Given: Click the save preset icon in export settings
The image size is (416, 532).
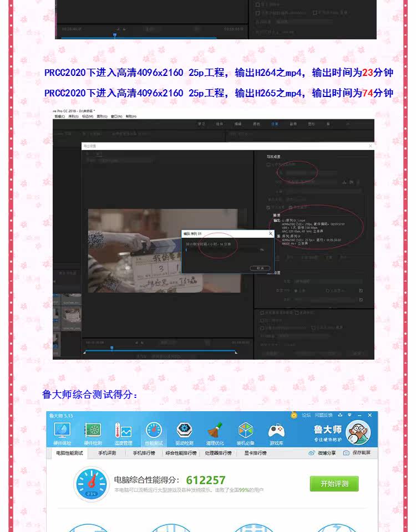Looking at the screenshot, I should point(344,182).
